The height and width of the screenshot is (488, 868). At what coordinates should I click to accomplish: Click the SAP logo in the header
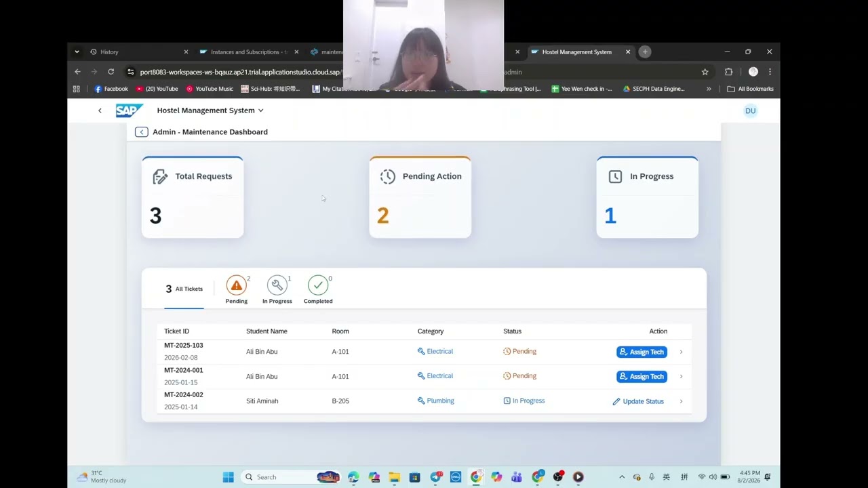[129, 110]
